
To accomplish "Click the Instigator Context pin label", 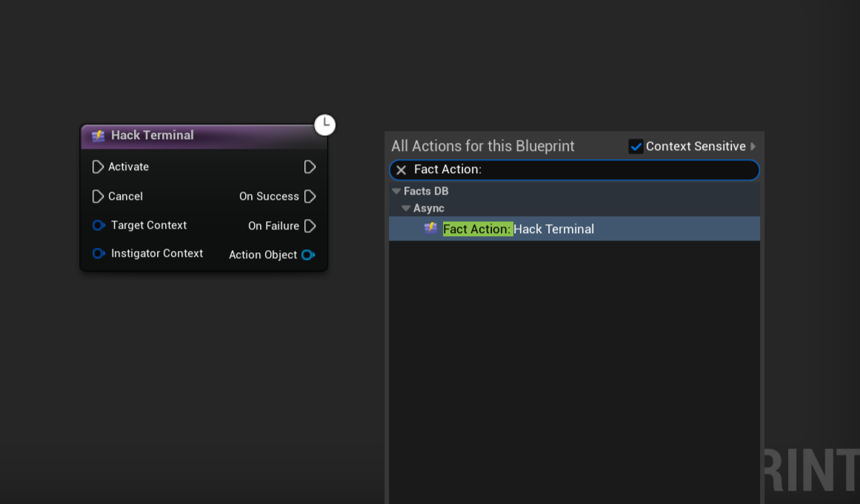I will [157, 253].
